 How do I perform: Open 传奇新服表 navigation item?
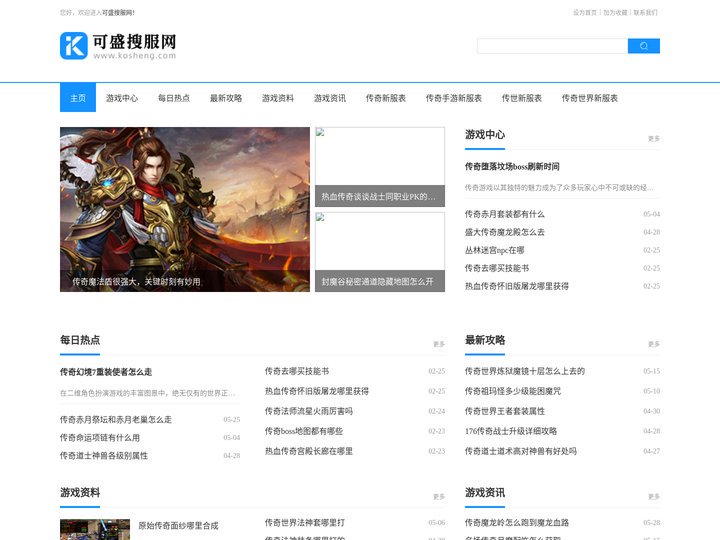click(385, 98)
